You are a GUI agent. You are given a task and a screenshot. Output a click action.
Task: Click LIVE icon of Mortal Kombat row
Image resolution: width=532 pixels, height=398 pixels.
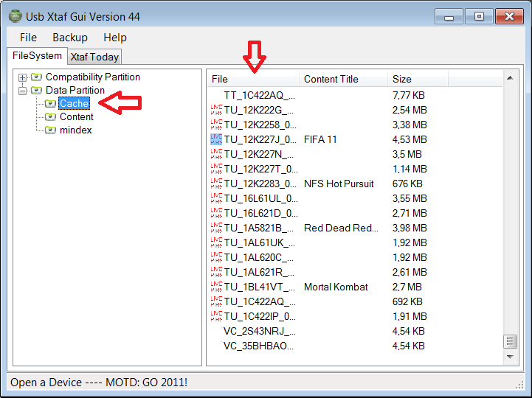(216, 287)
